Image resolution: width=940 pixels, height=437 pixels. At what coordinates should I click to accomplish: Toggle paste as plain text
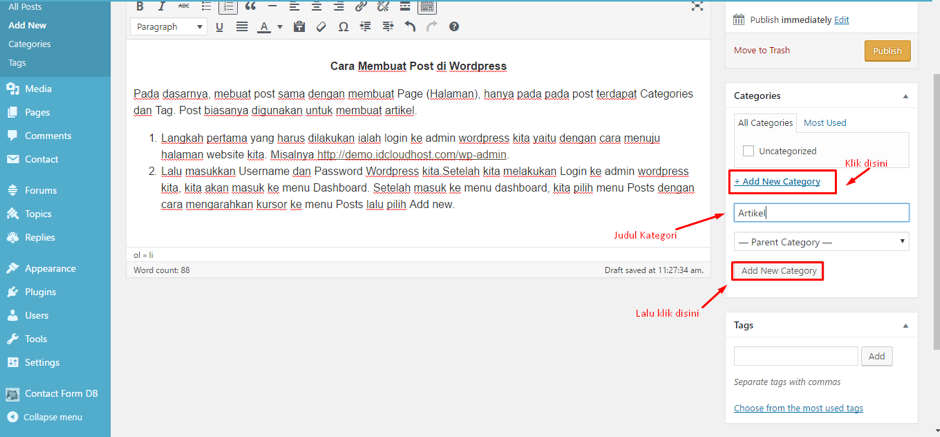pyautogui.click(x=300, y=27)
